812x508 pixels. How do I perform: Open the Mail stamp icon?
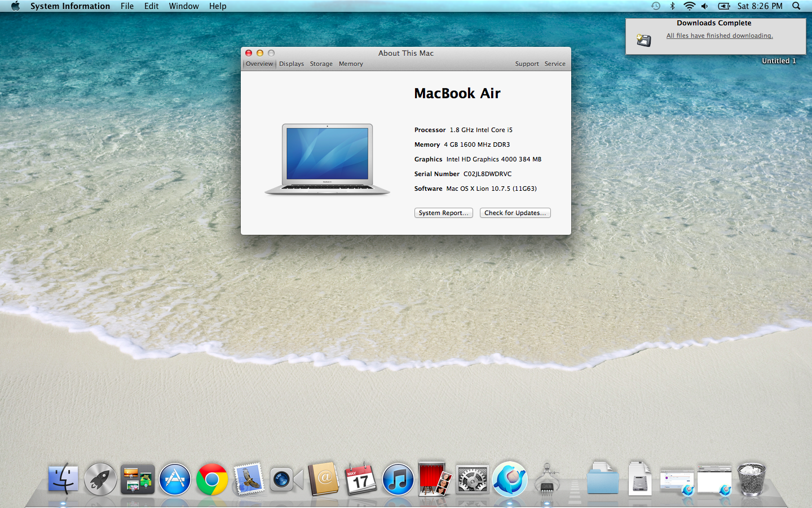click(249, 479)
